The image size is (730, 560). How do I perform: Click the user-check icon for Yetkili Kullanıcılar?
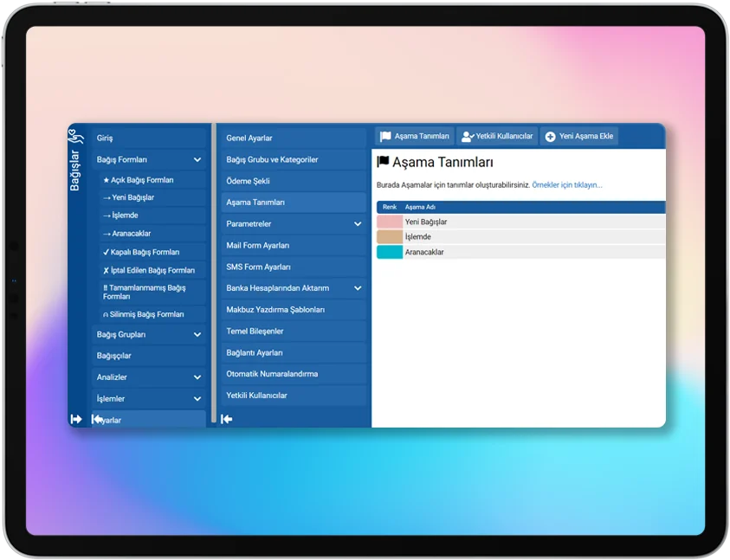pos(468,137)
